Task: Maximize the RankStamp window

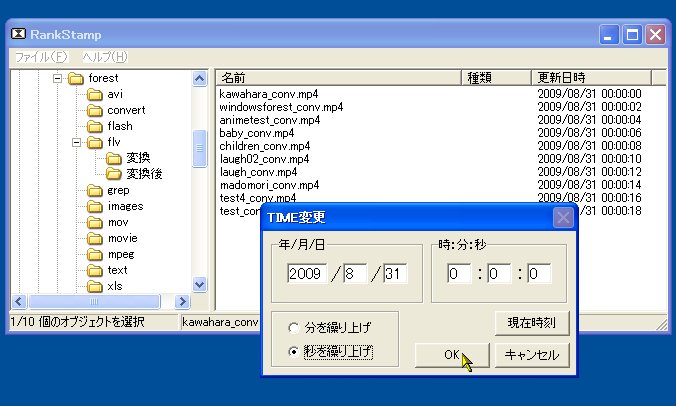Action: point(632,34)
